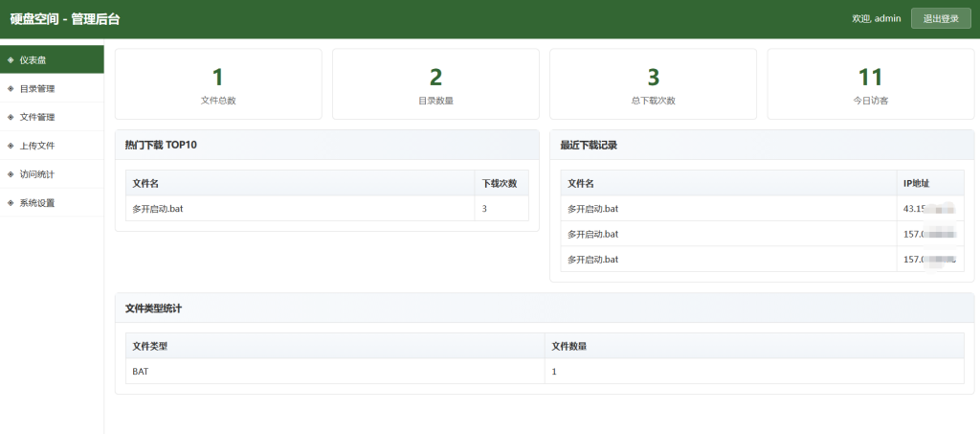Open the 今日访客 stat card
Screen dimensions: 980x434
tap(870, 84)
